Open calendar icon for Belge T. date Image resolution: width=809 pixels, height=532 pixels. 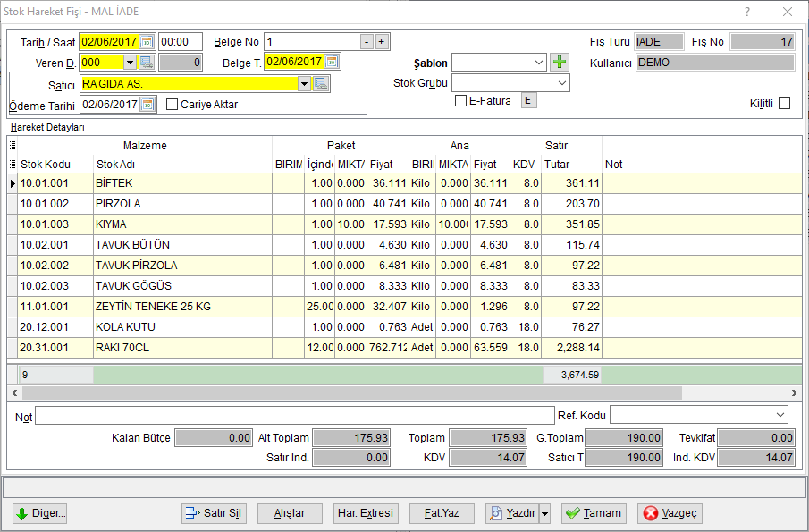(x=333, y=62)
